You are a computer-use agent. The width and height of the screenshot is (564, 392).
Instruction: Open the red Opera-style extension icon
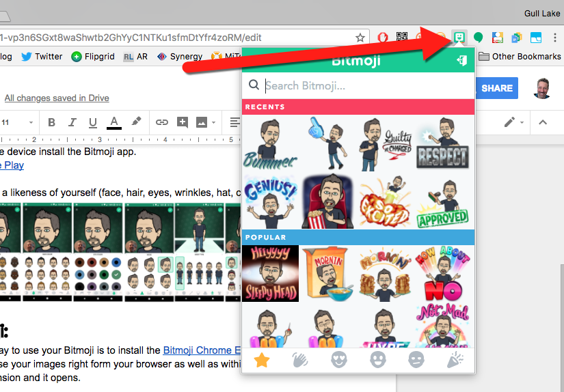click(383, 37)
